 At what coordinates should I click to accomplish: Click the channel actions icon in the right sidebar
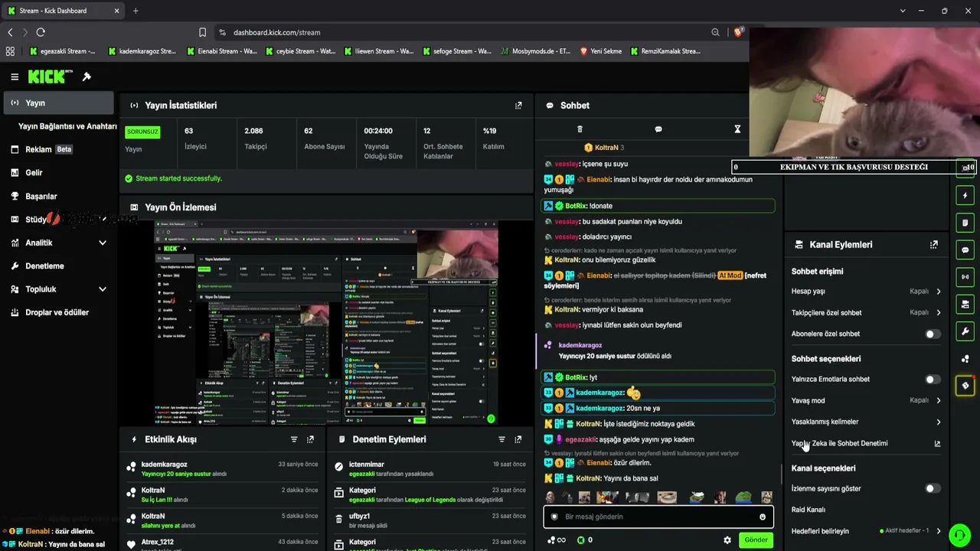(965, 305)
